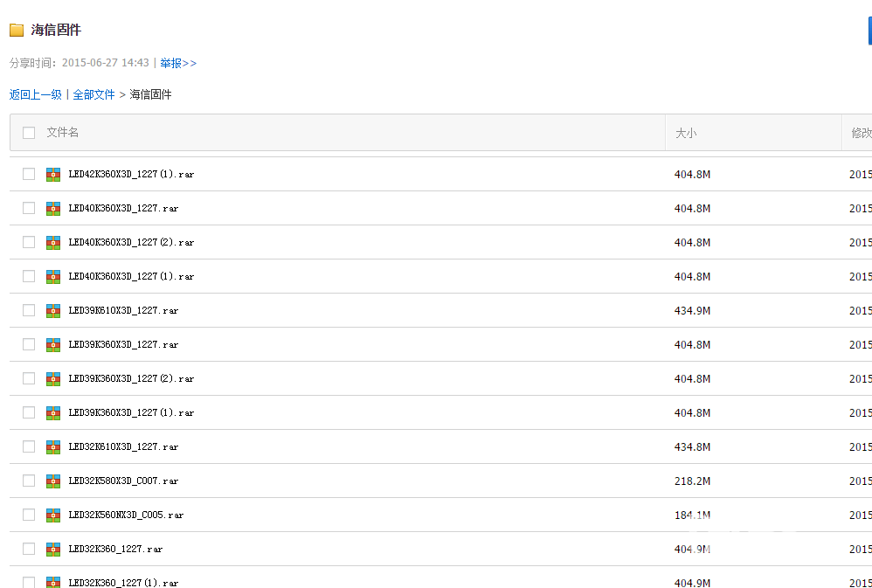Check the box for LED40K360X3D_1227.rar
872x588 pixels.
coord(29,208)
